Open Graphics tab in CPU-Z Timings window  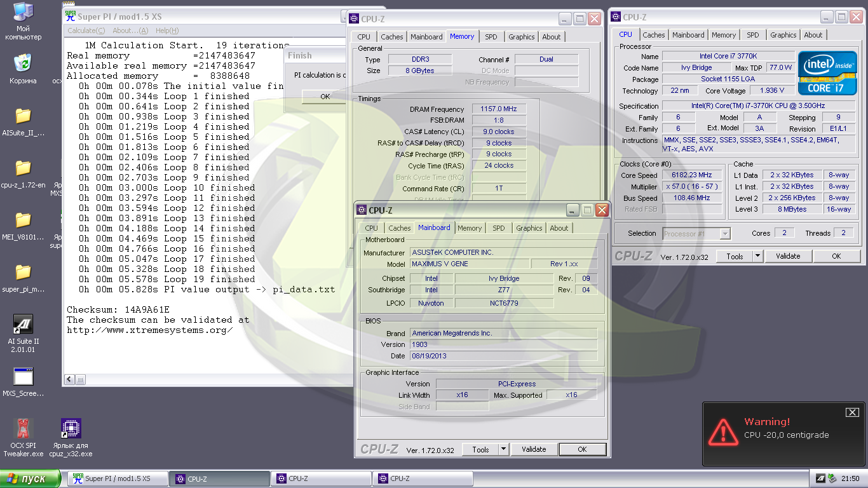[522, 37]
